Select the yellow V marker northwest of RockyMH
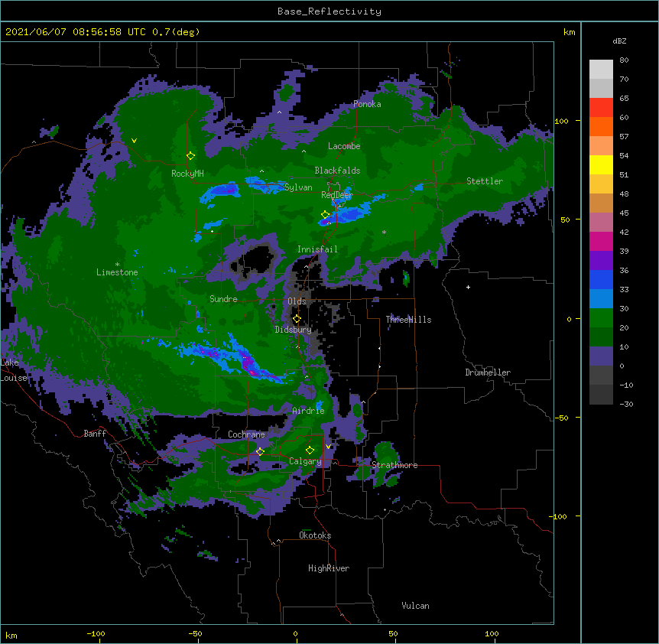 [134, 141]
